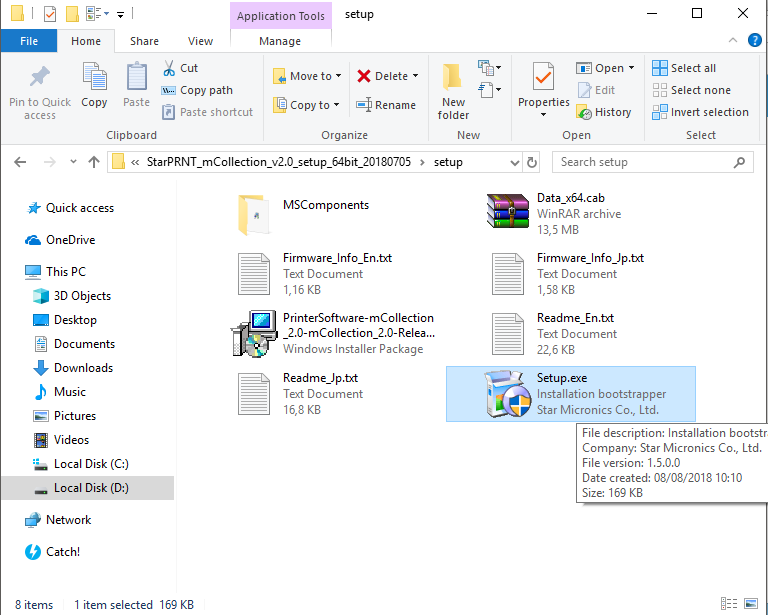Open the Data_x64.cab WinRAR archive

pos(553,213)
